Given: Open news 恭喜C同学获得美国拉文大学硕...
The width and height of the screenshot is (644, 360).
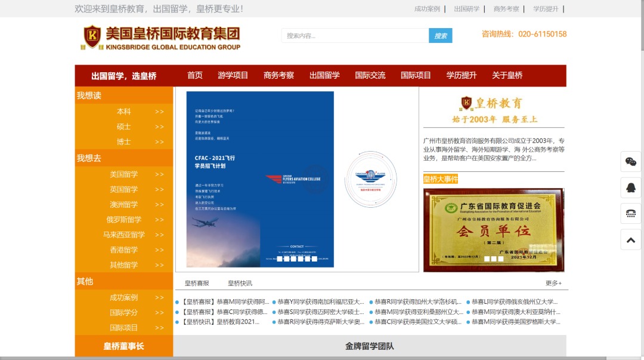Looking at the screenshot, I should [x=418, y=322].
